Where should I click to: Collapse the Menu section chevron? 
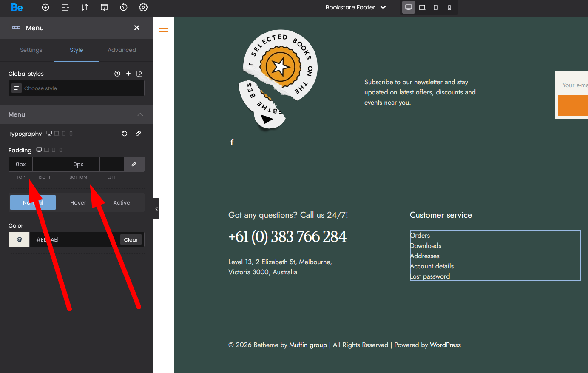coord(140,114)
